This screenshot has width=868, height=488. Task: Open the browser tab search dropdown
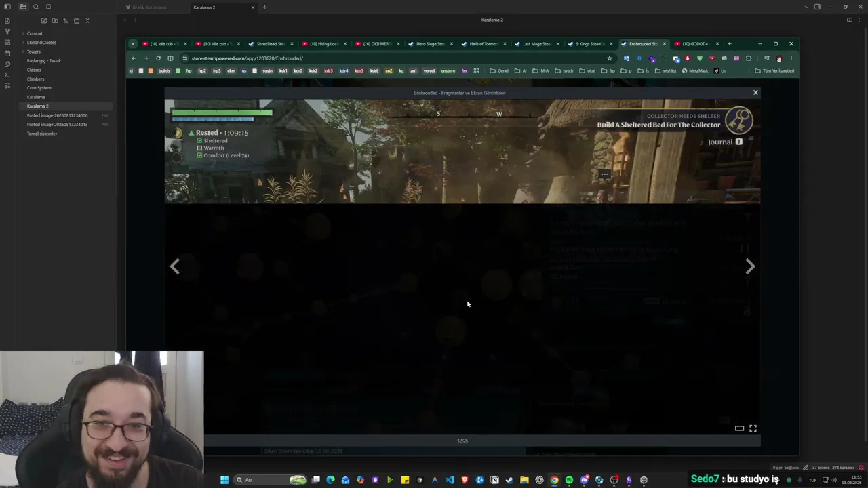[x=132, y=44]
